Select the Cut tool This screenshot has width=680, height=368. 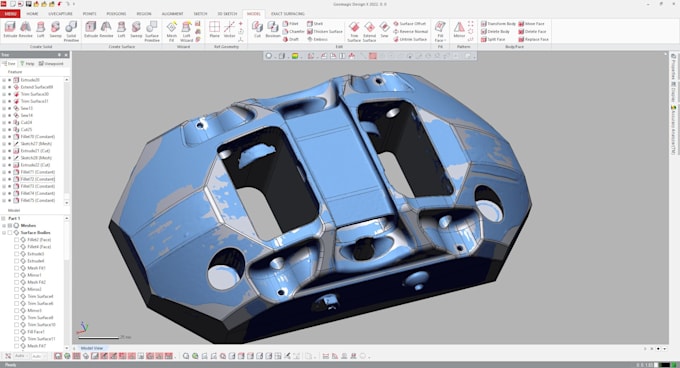click(x=257, y=30)
